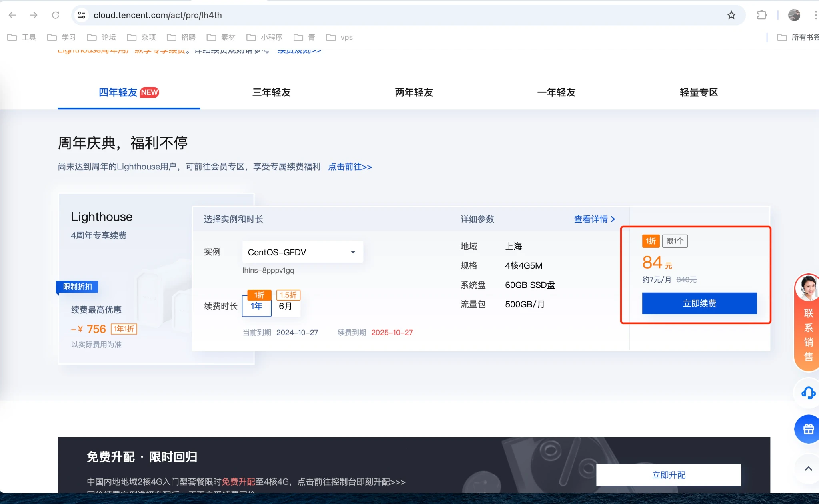Screen dimensions: 819x504
Task: Switch to the 三年轻友 tab
Action: pos(271,92)
